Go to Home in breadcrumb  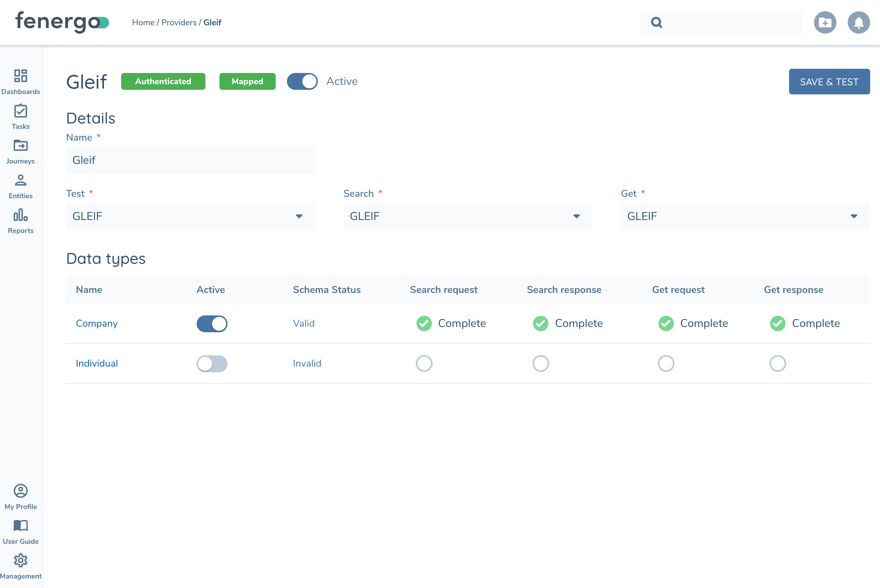point(143,22)
